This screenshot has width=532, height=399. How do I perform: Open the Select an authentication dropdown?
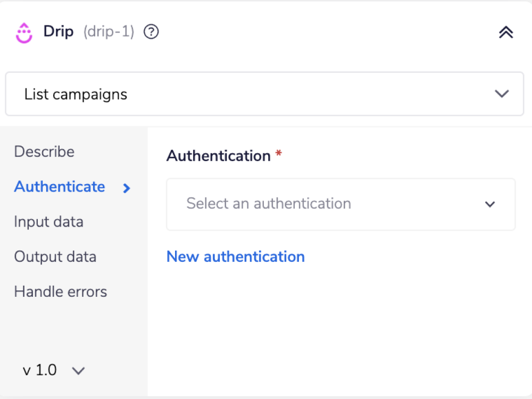(340, 204)
